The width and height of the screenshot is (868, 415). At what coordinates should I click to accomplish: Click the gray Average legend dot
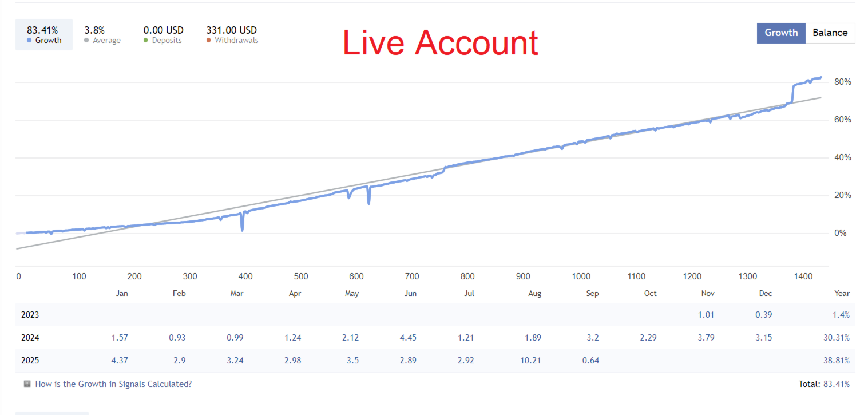click(x=86, y=41)
